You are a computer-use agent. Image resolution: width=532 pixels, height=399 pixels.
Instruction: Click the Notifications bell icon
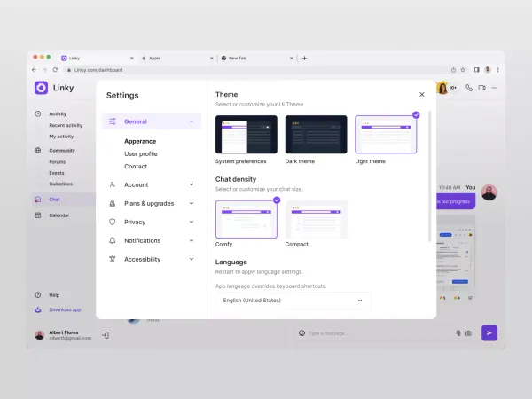point(113,240)
